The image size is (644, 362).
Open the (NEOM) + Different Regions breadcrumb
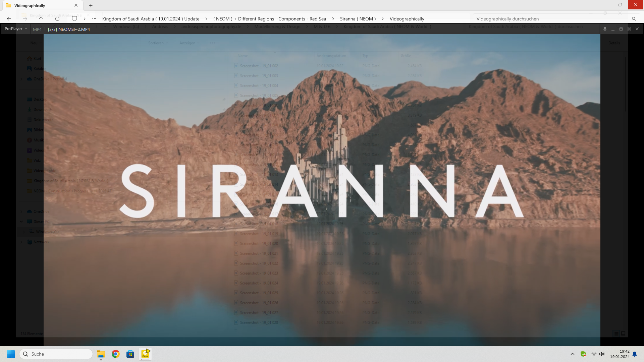[x=270, y=19]
